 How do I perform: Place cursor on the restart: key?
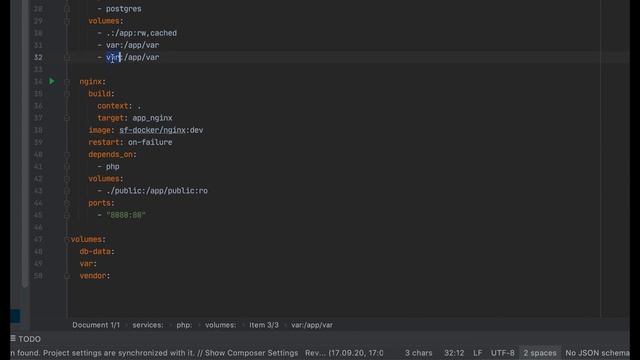pos(105,142)
